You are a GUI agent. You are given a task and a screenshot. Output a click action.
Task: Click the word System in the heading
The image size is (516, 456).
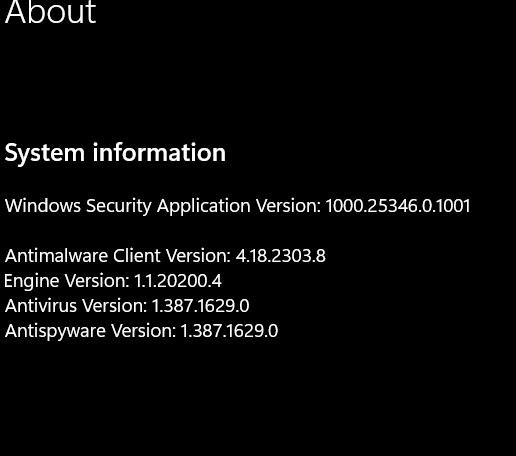pos(45,154)
